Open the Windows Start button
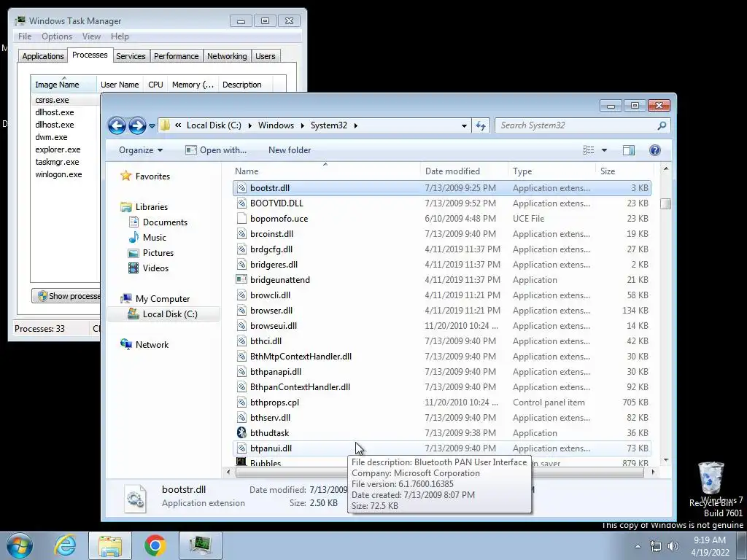The width and height of the screenshot is (747, 560). click(19, 545)
